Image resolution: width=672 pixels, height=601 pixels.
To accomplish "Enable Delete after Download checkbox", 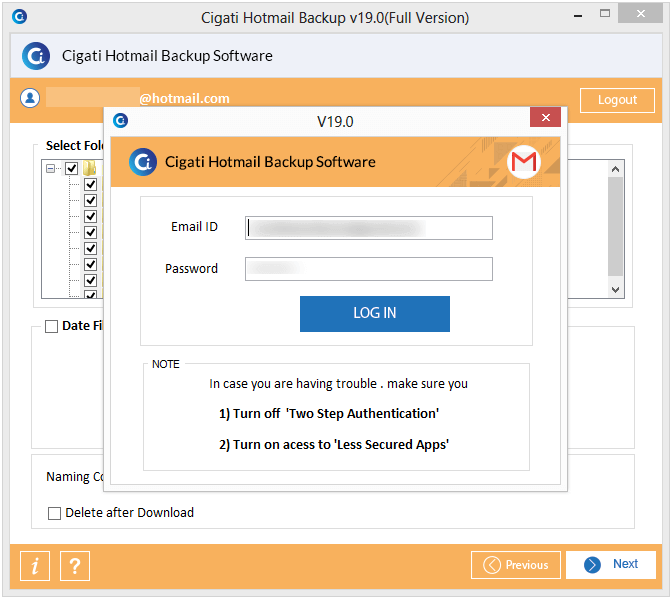I will [54, 513].
